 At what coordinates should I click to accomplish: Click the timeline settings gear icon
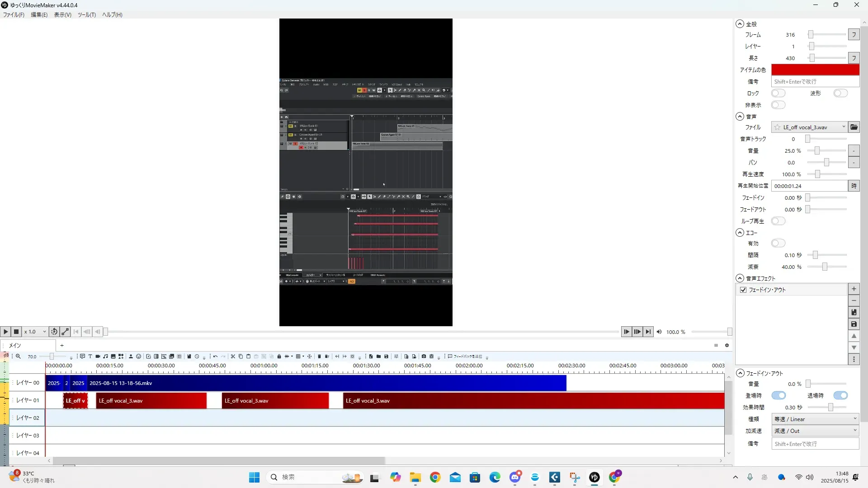tap(727, 345)
